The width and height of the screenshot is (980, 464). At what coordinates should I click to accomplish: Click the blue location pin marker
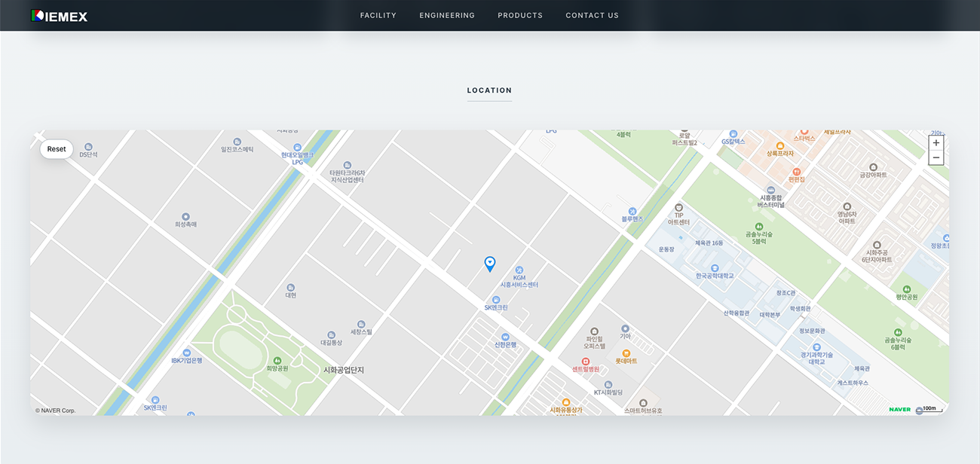tap(490, 264)
